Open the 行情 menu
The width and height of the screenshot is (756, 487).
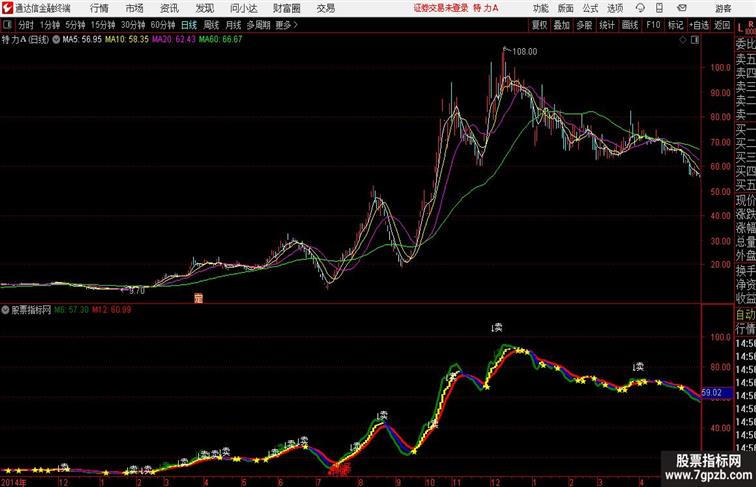tap(99, 8)
